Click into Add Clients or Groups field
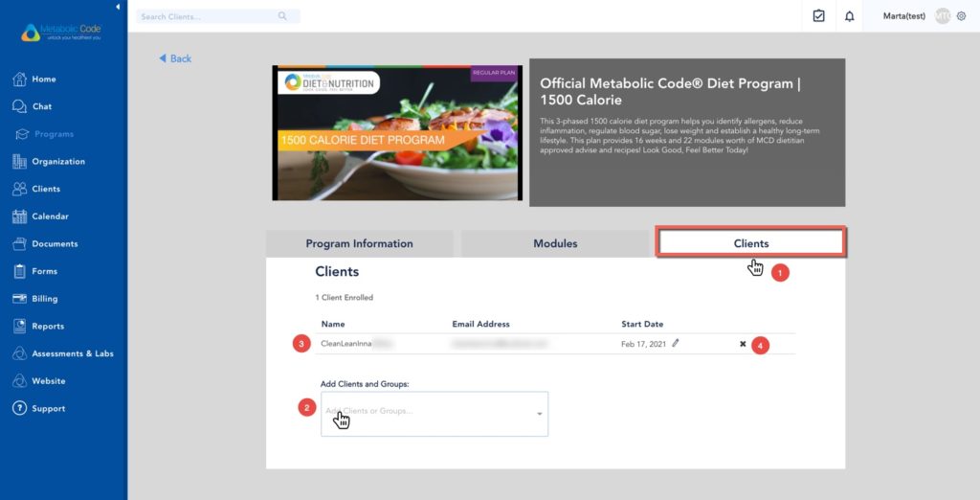The image size is (980, 500). click(434, 414)
